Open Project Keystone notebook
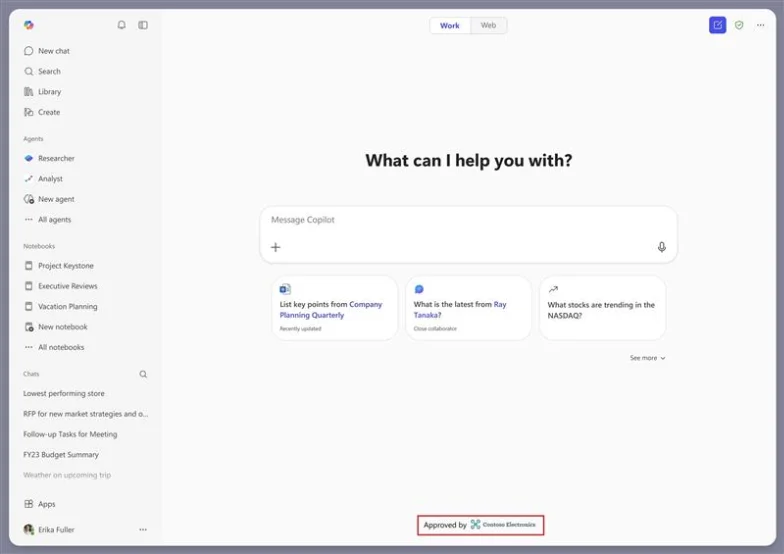 point(58,266)
